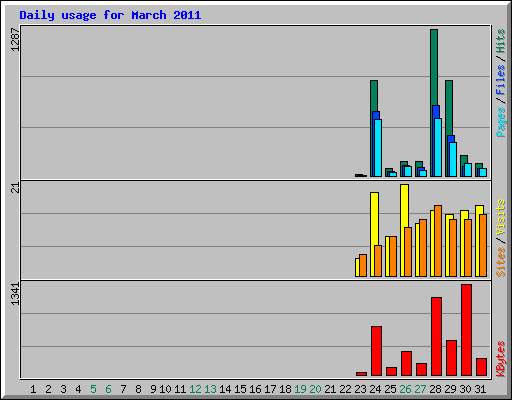This screenshot has width=512, height=400.
Task: Click the day 31 label on the x-axis
Action: (x=480, y=389)
